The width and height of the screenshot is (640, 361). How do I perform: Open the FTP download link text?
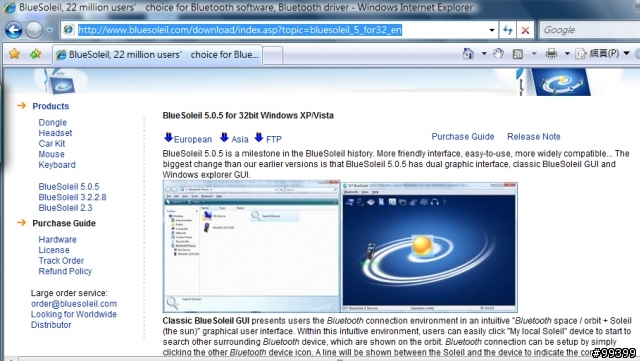pyautogui.click(x=274, y=139)
